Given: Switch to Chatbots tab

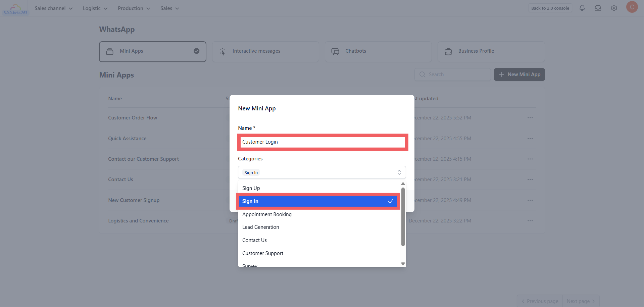Looking at the screenshot, I should (378, 52).
